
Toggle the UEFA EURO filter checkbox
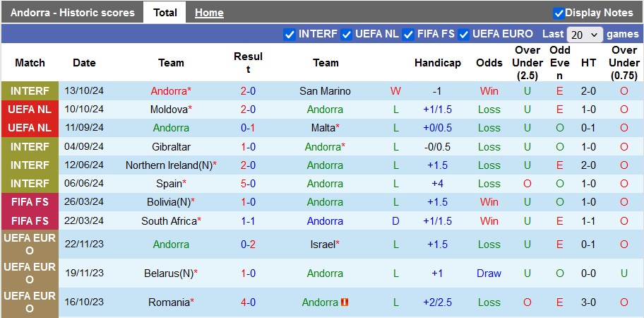click(464, 34)
